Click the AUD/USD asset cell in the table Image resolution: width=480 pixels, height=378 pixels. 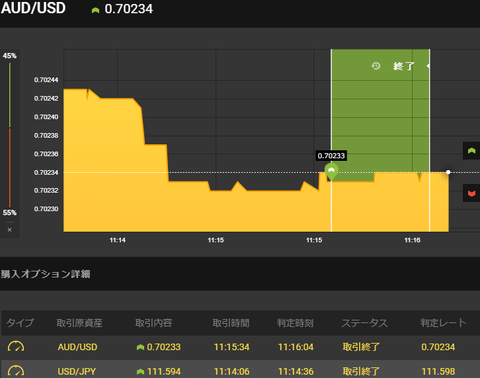tap(77, 347)
